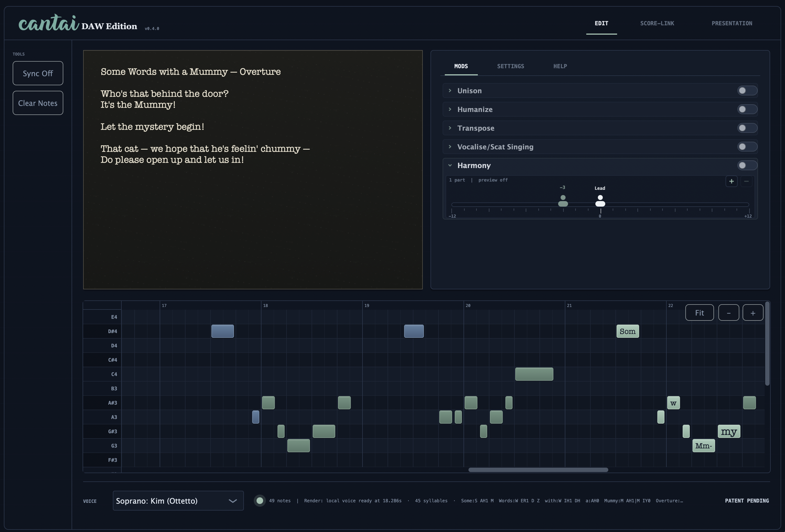Image resolution: width=785 pixels, height=532 pixels.
Task: Add a harmony part with plus
Action: point(731,181)
